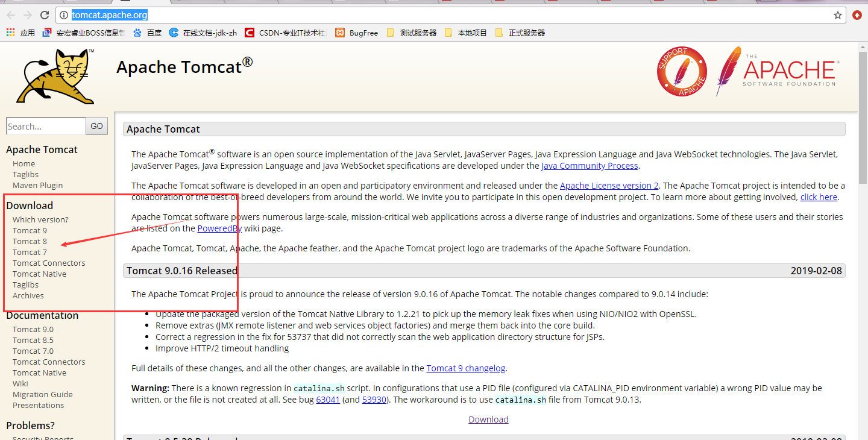Screen dimensions: 868x440
Task: Open the Wiki link
Action: pos(20,383)
